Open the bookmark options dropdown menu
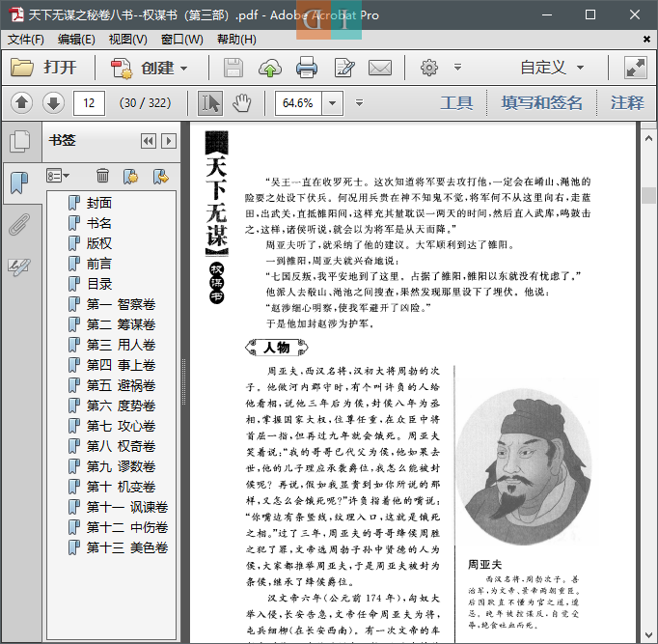This screenshot has width=658, height=644. pos(58,176)
